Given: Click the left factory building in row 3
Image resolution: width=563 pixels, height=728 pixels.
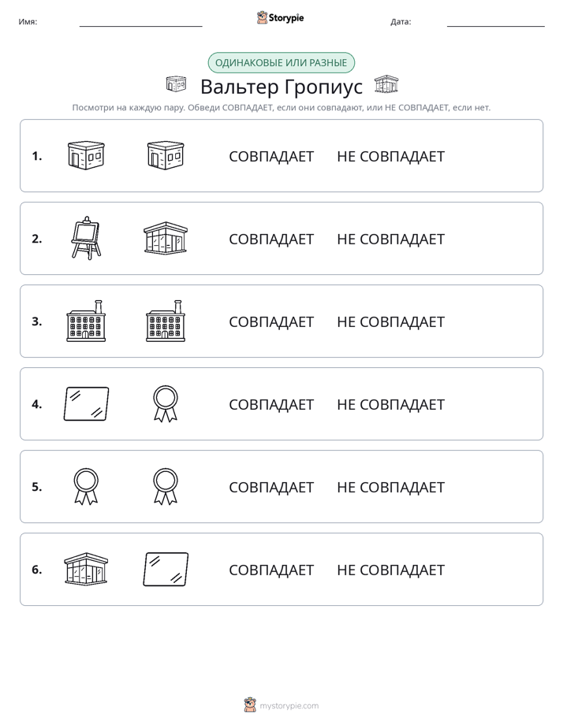Looking at the screenshot, I should click(x=86, y=321).
